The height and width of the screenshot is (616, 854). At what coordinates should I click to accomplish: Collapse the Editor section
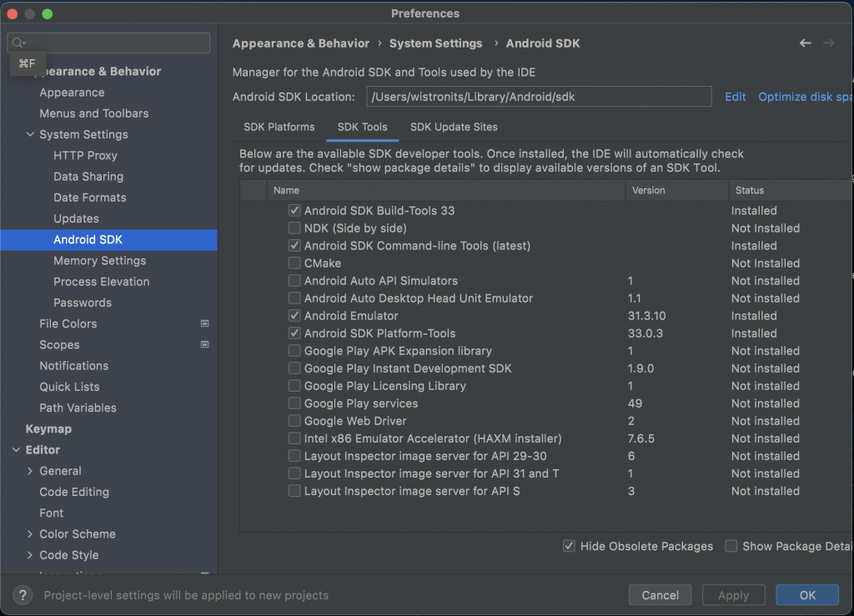17,450
